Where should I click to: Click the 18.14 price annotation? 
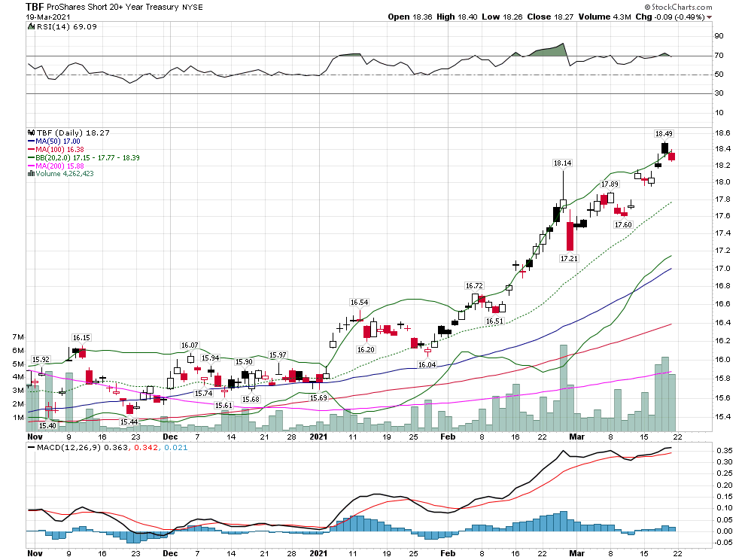[x=563, y=163]
